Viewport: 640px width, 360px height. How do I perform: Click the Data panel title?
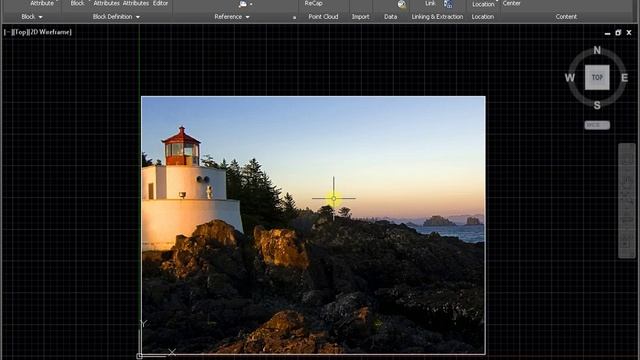(x=390, y=17)
